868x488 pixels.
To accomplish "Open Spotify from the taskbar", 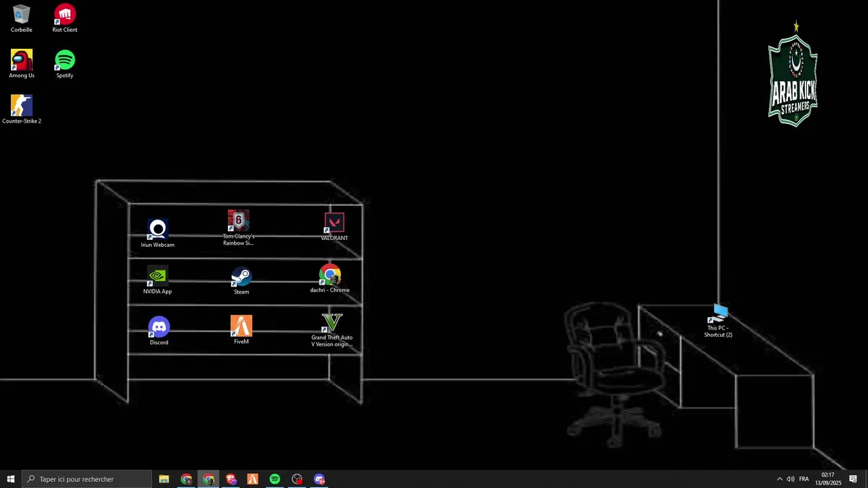I will click(275, 479).
